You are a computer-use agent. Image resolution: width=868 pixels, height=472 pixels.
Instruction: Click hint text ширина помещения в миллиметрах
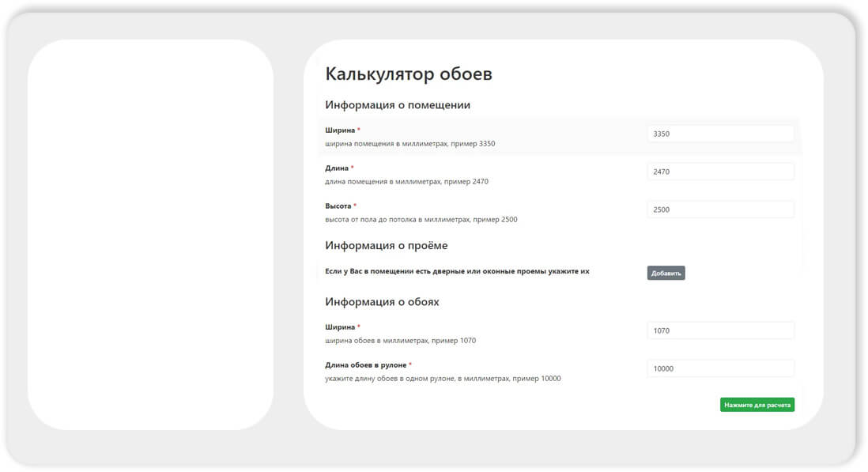coord(410,144)
